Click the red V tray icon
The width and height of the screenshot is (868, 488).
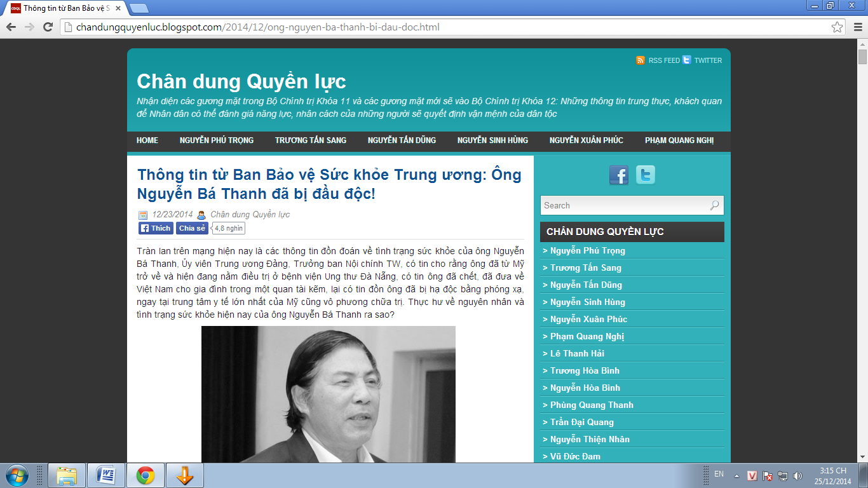752,475
